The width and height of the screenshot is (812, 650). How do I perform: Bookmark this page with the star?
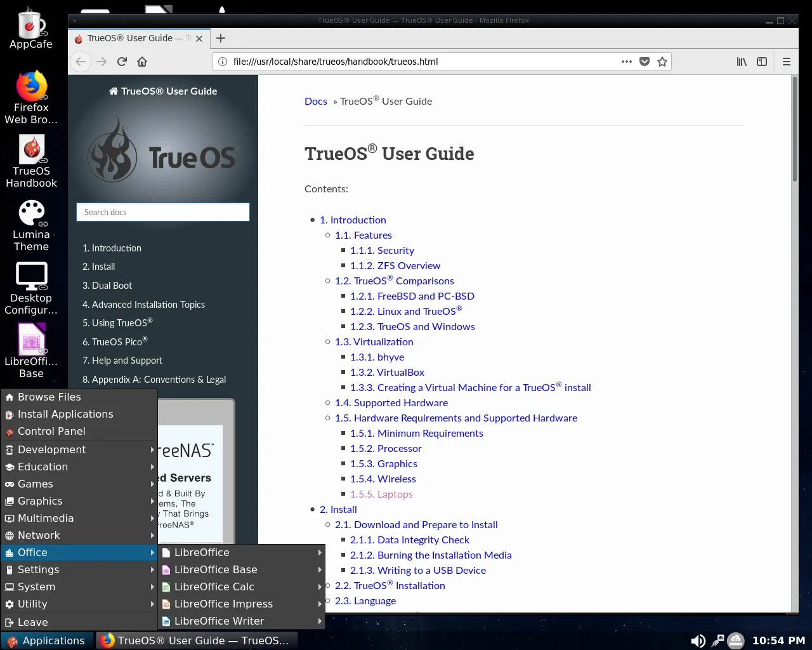click(662, 62)
